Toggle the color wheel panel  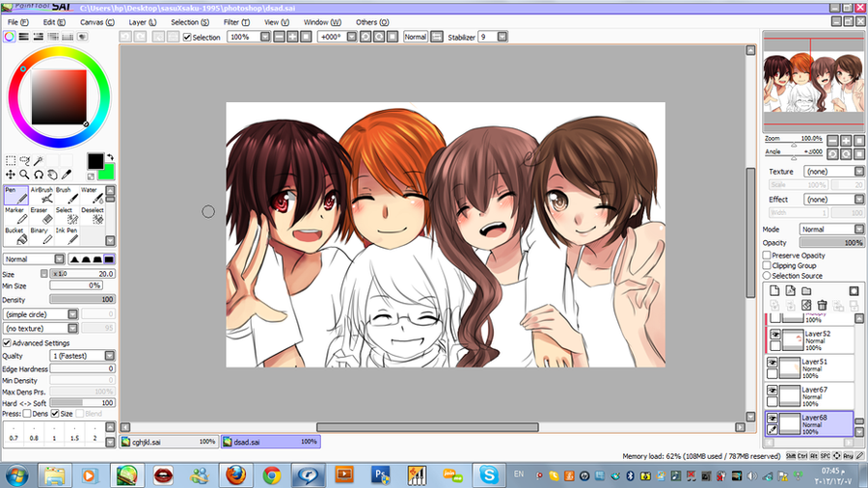pyautogui.click(x=10, y=37)
